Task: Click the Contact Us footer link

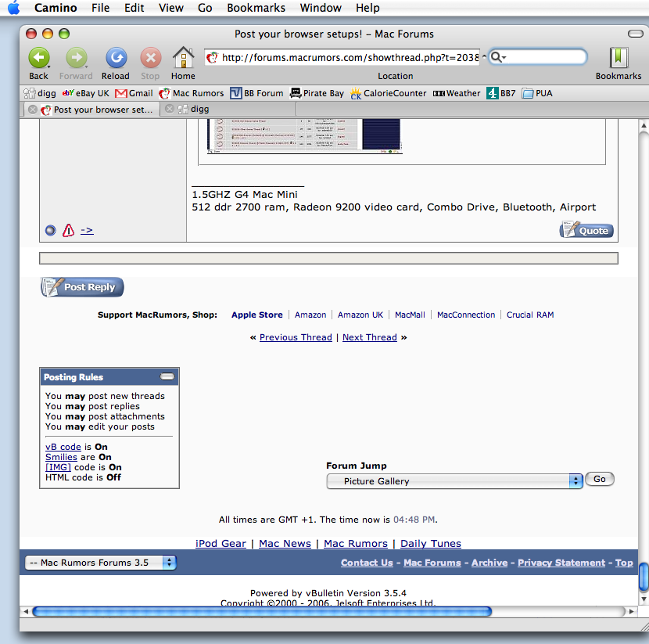Action: click(x=367, y=563)
